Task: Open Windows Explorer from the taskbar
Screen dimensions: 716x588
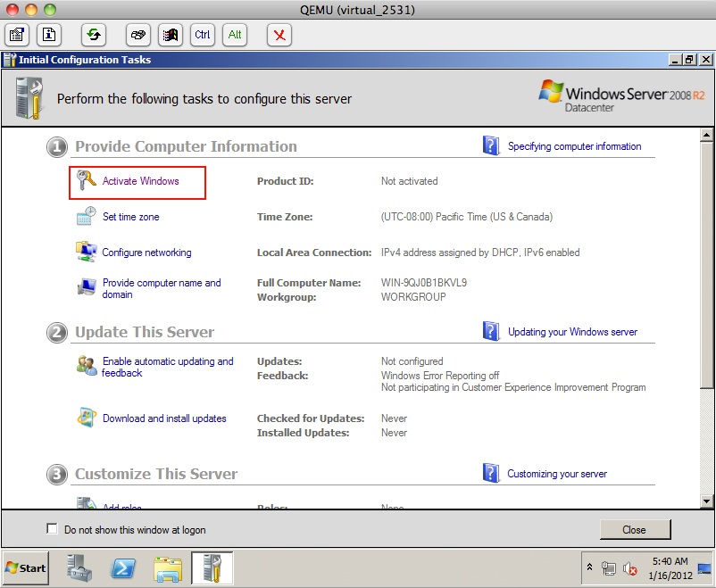Action: [168, 567]
